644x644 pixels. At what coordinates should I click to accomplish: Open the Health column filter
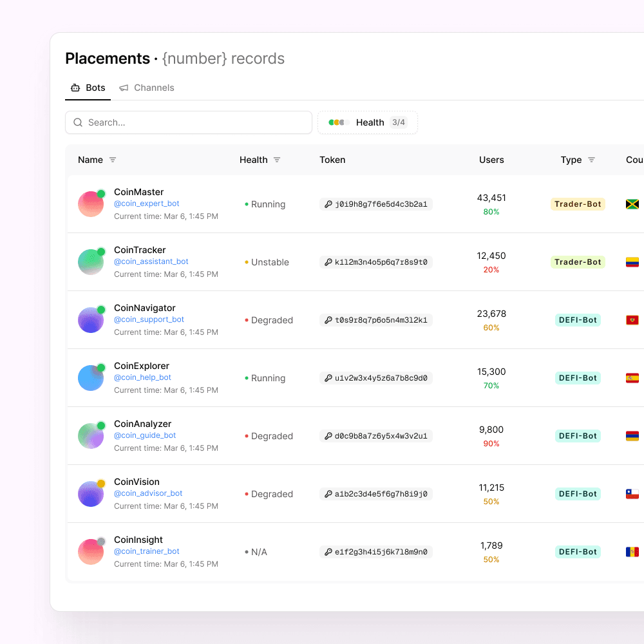tap(278, 160)
